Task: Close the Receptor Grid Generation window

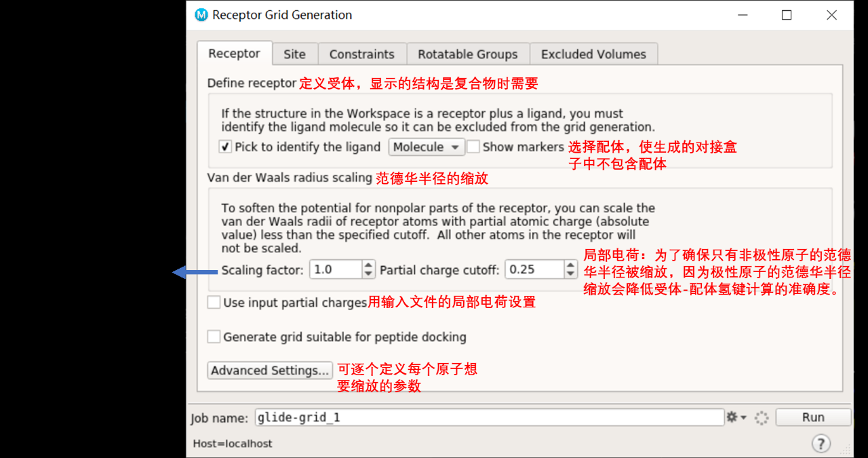Action: [832, 15]
